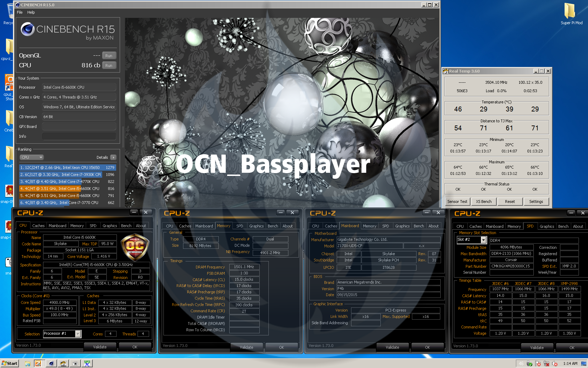Open the Graphics tab in CPU-Z Mainboard window

[402, 226]
